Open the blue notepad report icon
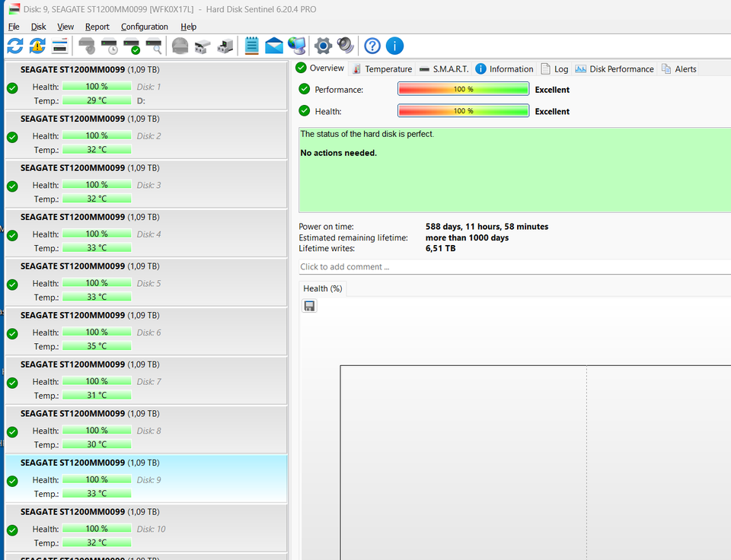Image resolution: width=731 pixels, height=560 pixels. pos(252,46)
